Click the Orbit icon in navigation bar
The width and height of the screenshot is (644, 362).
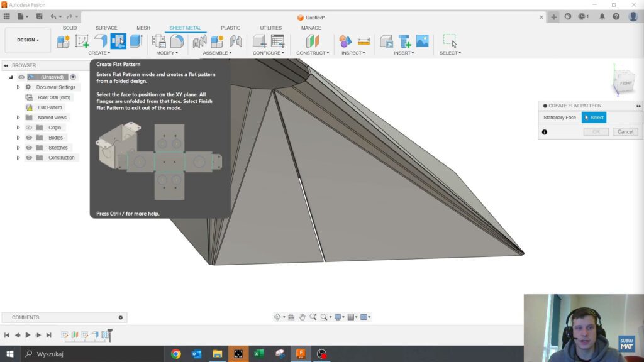coord(278,317)
